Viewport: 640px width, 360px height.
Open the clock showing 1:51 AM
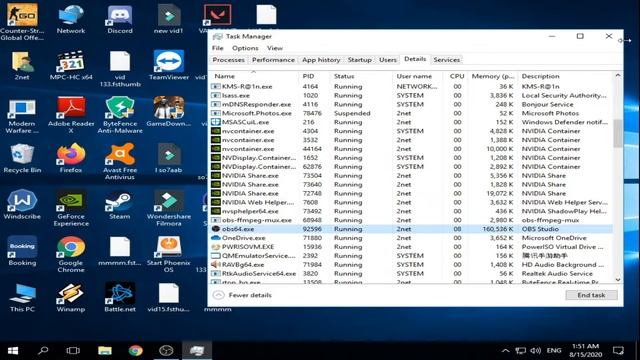point(585,351)
